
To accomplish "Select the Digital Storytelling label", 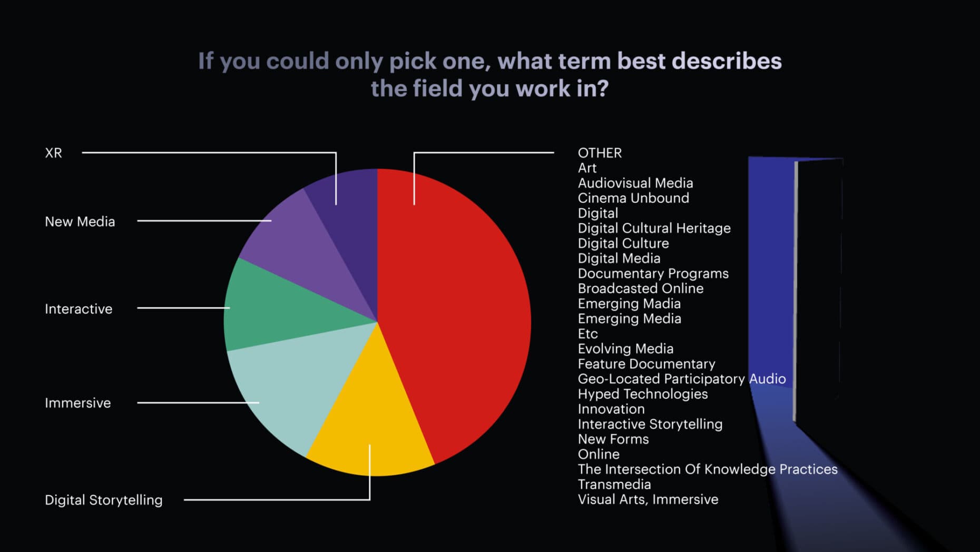I will [x=103, y=500].
